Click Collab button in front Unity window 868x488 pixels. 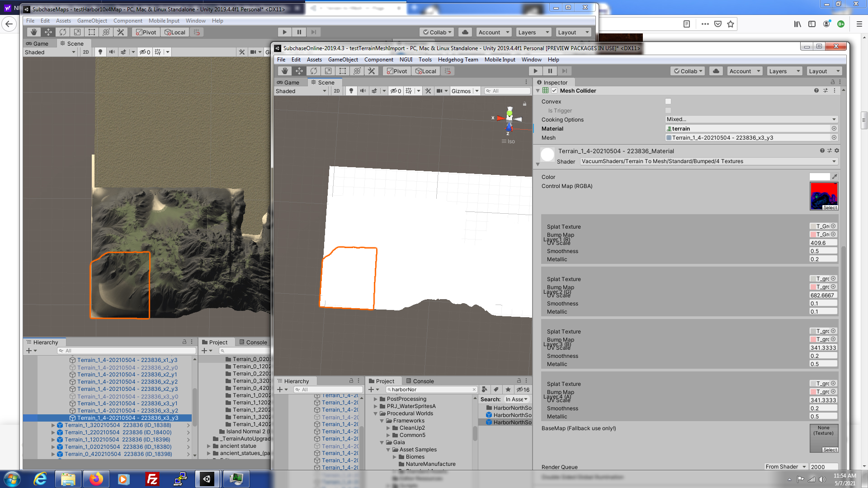(x=688, y=71)
